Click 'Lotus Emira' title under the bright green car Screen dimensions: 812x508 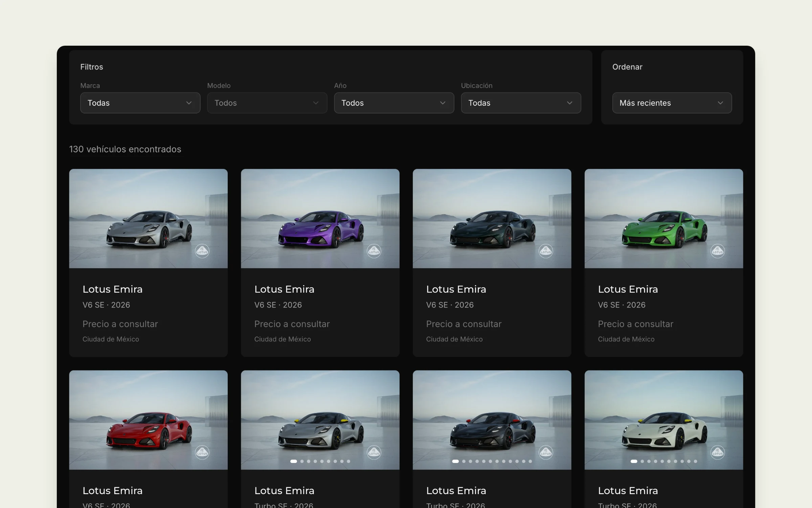pyautogui.click(x=628, y=289)
